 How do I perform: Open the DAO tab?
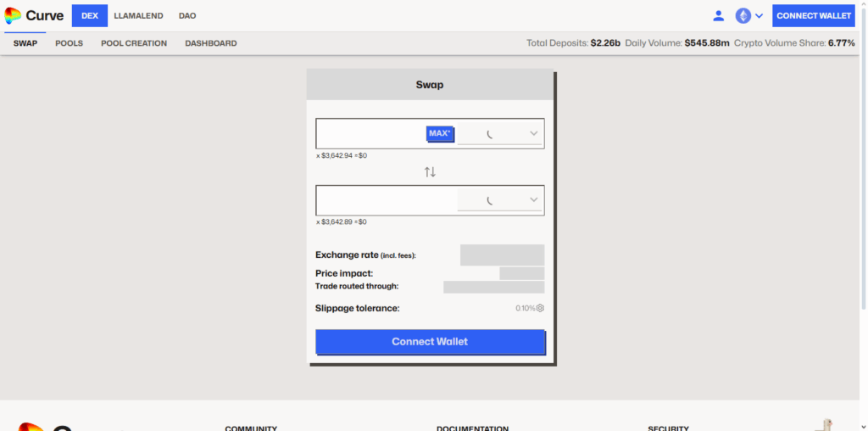pyautogui.click(x=187, y=16)
